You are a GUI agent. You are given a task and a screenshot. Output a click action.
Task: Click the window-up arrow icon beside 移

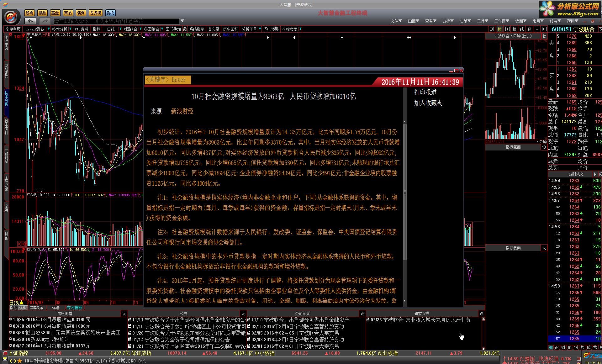coord(537,29)
